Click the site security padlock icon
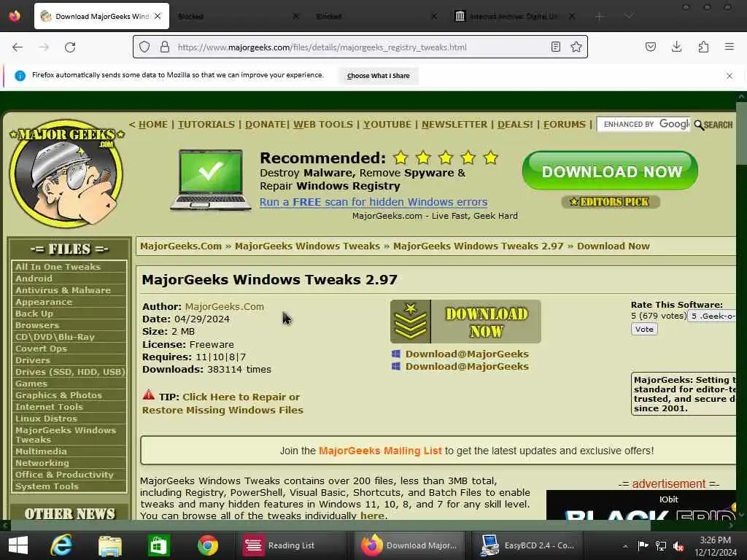The width and height of the screenshot is (747, 560). [165, 47]
